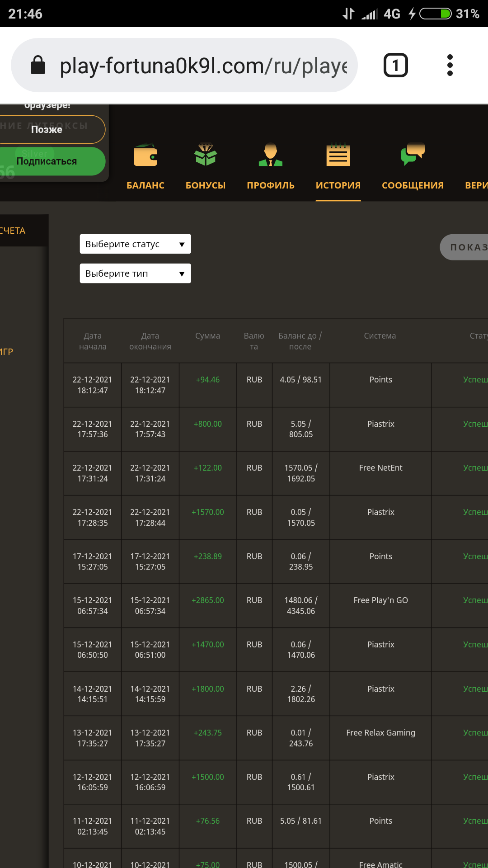Click the 'Free Play'n GO' system cell
The height and width of the screenshot is (868, 488).
pos(380,600)
